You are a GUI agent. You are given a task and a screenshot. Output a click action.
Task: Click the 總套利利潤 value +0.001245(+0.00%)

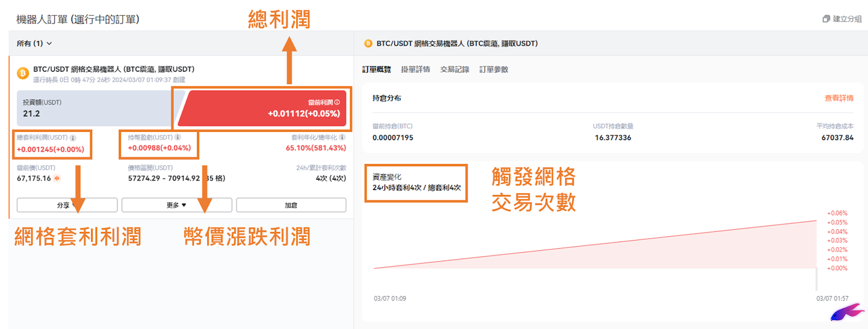50,150
